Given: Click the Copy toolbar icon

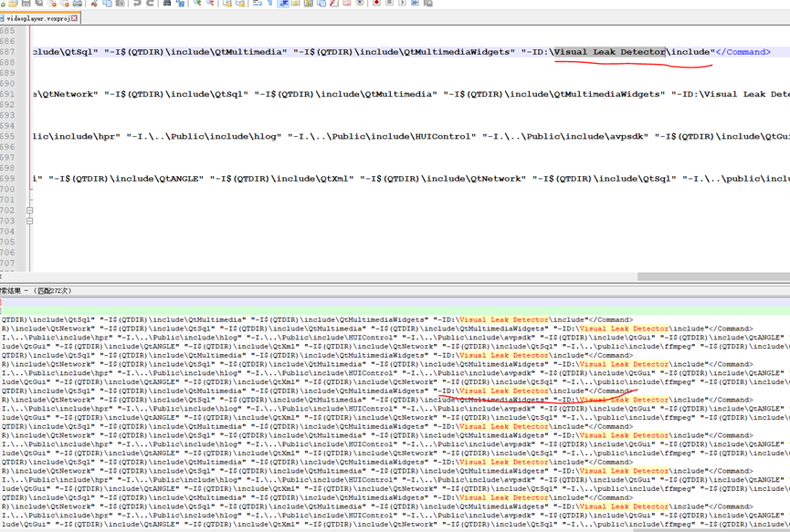Looking at the screenshot, I should pos(108,3).
